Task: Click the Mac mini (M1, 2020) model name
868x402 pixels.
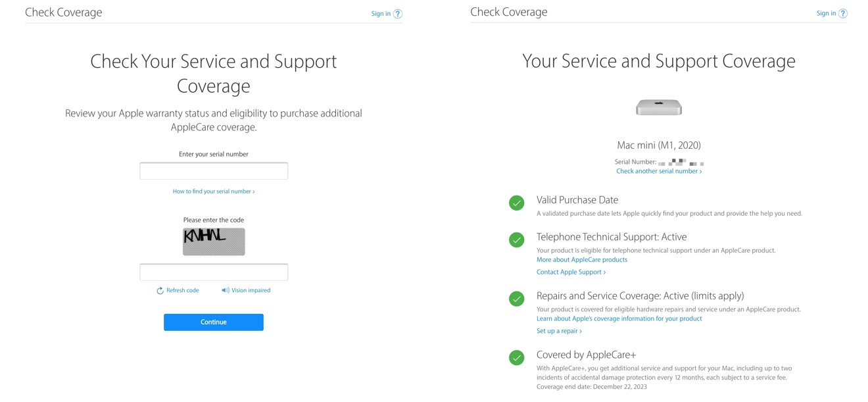Action: [659, 145]
